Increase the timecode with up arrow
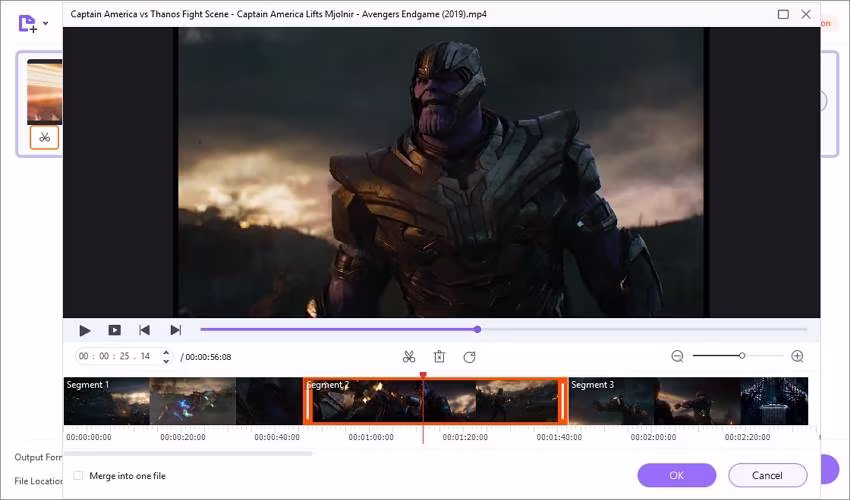 (166, 352)
